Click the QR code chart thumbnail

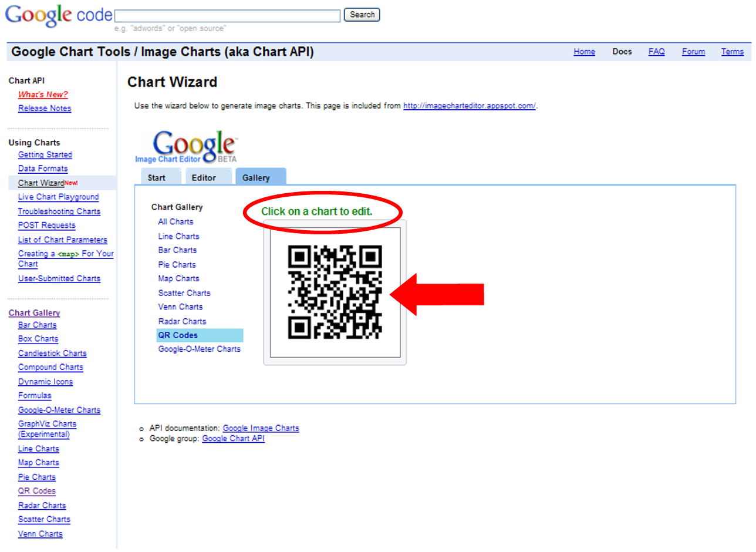pyautogui.click(x=335, y=292)
